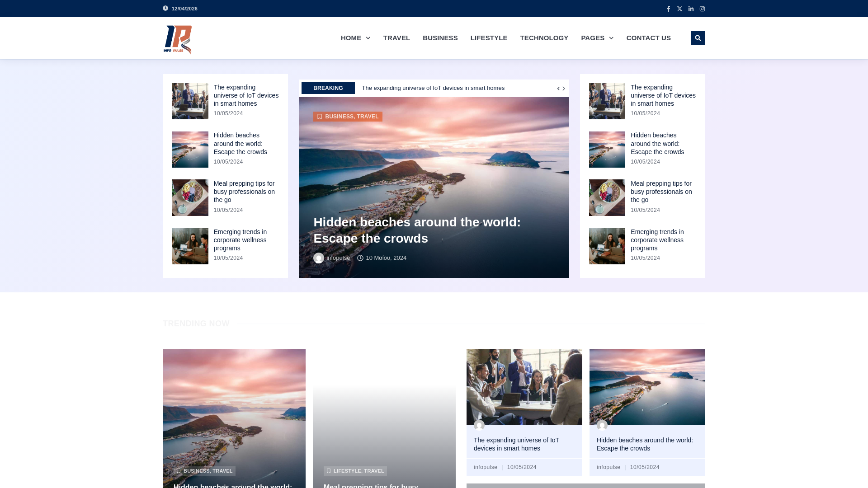
Task: Open the LIFESTYLE menu item
Action: 489,38
